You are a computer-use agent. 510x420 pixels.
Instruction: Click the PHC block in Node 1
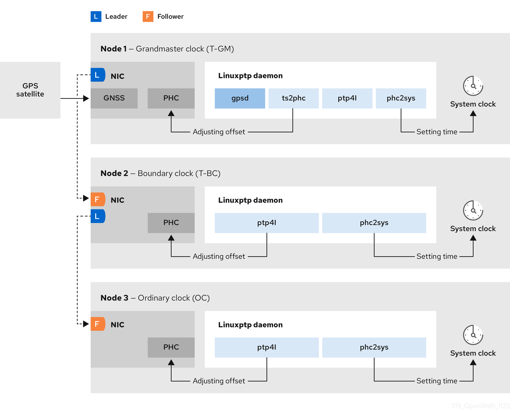[x=171, y=98]
